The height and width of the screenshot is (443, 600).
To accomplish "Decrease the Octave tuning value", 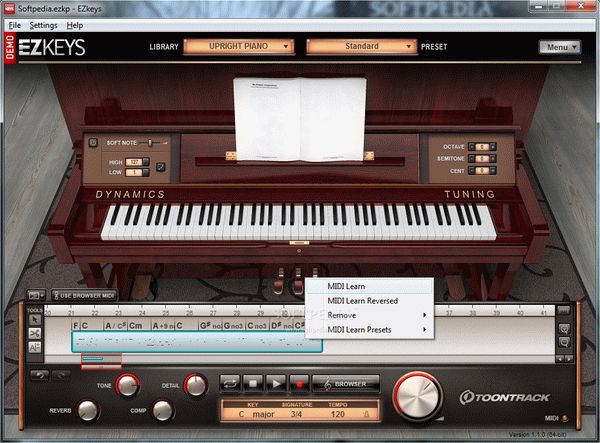I will tap(471, 147).
